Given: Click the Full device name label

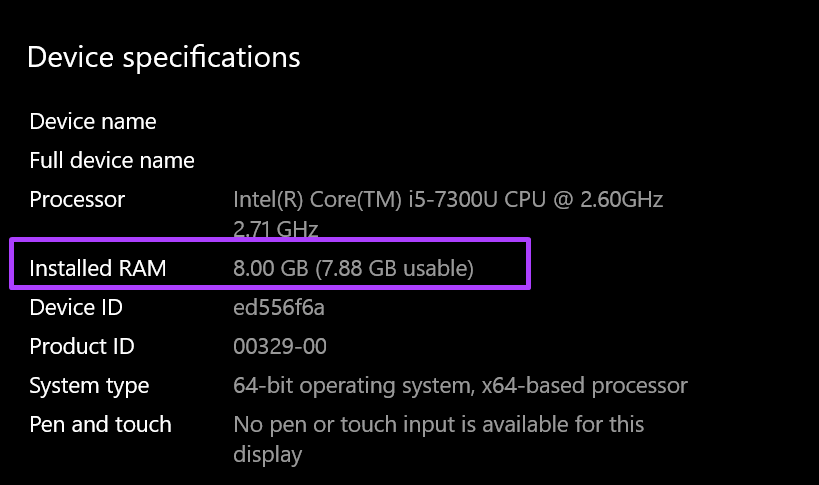Looking at the screenshot, I should pos(112,161).
